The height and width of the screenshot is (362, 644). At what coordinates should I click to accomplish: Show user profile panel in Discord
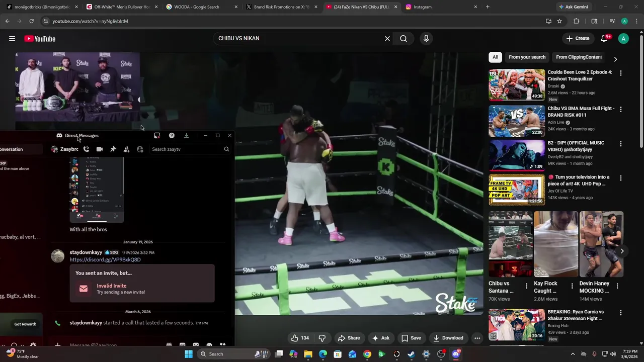[140, 149]
